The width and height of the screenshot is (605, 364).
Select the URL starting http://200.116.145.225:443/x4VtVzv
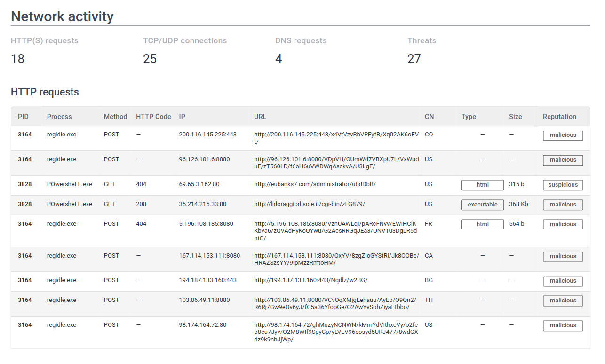[x=336, y=138]
